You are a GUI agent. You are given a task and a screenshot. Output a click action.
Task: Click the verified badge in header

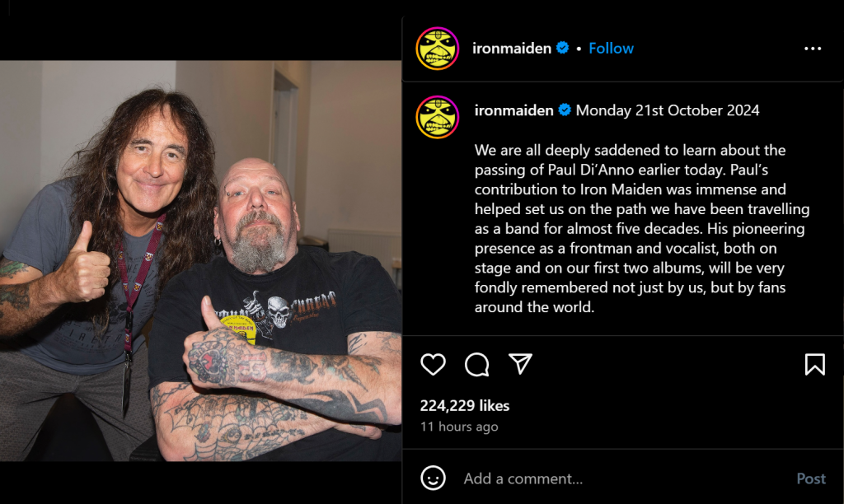click(562, 48)
